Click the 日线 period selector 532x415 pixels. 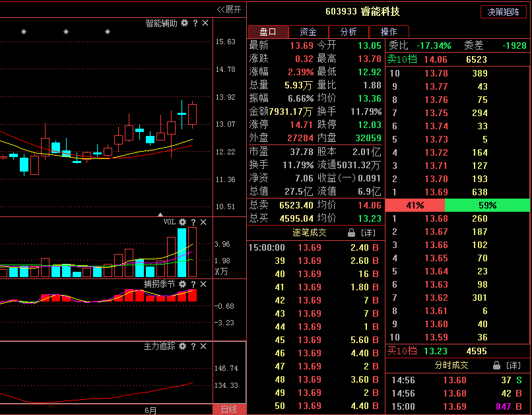pos(229,409)
